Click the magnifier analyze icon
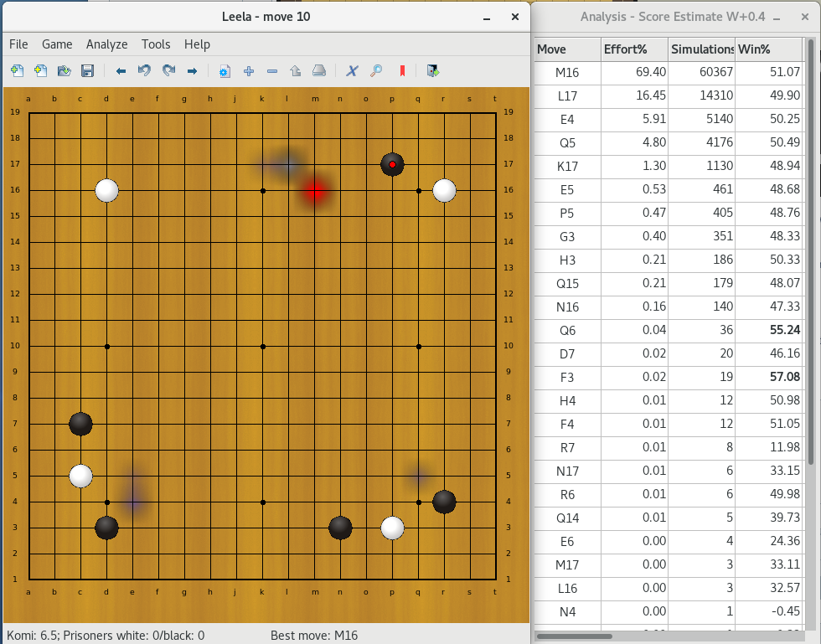Screen dimensions: 821x644 (376, 71)
